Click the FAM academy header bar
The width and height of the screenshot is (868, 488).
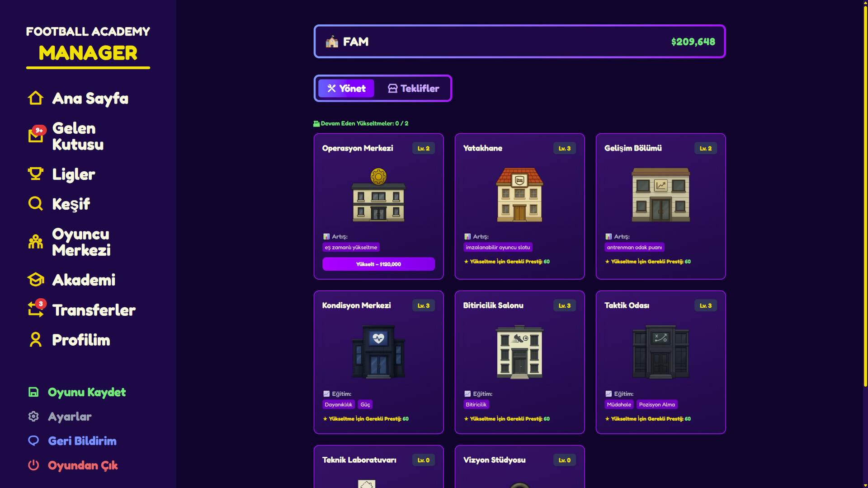519,42
